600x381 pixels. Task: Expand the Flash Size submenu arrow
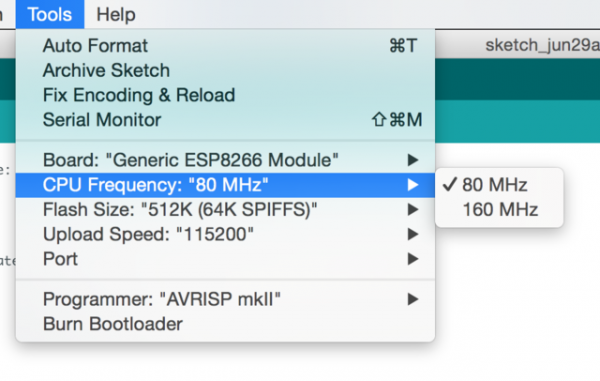coord(412,210)
